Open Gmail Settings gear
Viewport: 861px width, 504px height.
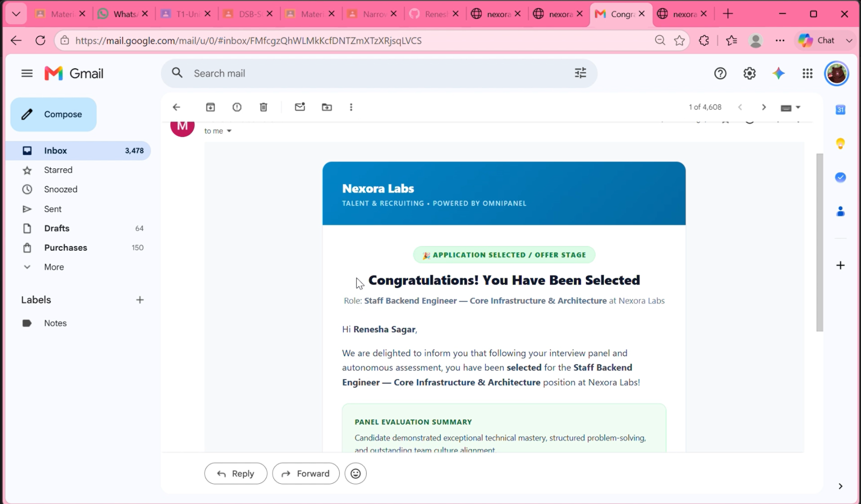point(749,73)
